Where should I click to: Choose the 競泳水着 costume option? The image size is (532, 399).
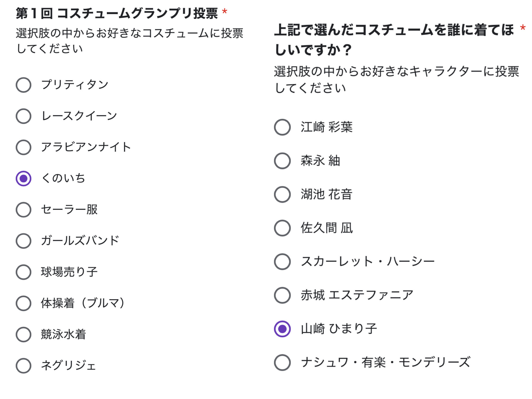point(24,334)
